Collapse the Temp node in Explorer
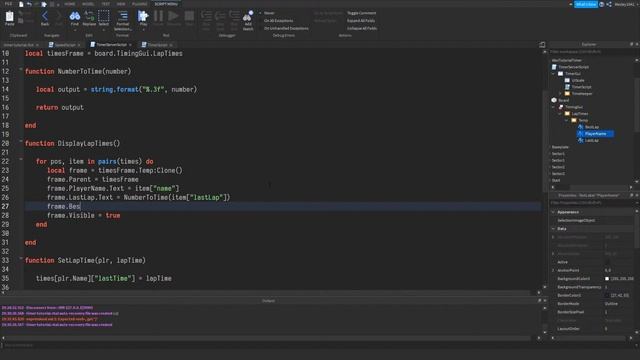 click(x=567, y=120)
